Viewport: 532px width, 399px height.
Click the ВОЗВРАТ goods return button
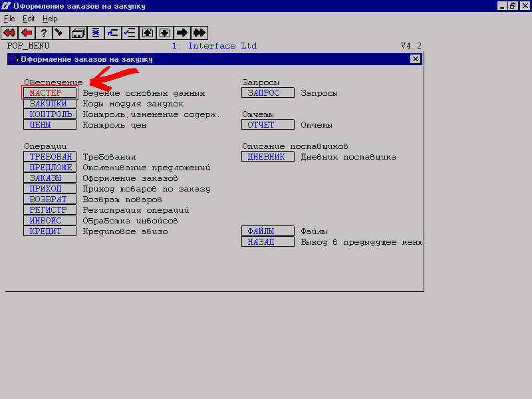tap(50, 199)
